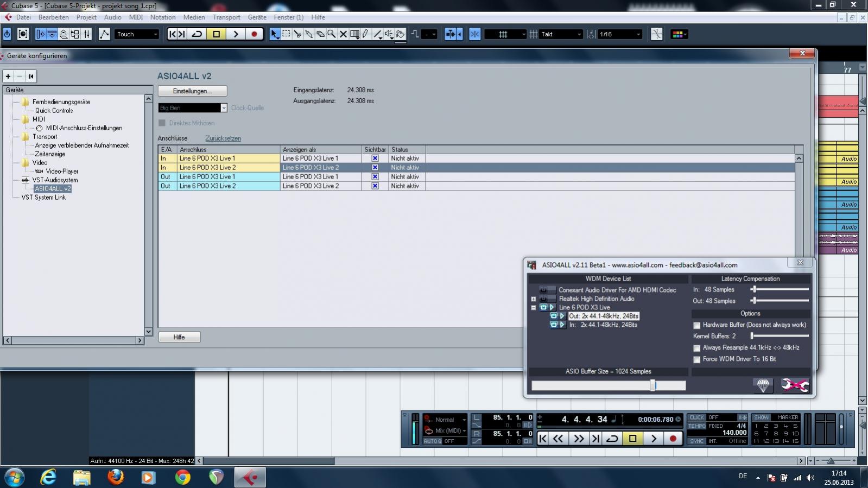The width and height of the screenshot is (868, 488).
Task: Open transport Mix (MIDI) cycle record dropdown
Action: 446,430
